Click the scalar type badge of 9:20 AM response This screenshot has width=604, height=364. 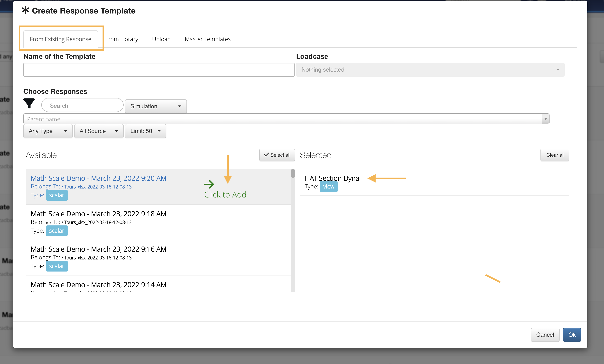coord(56,195)
